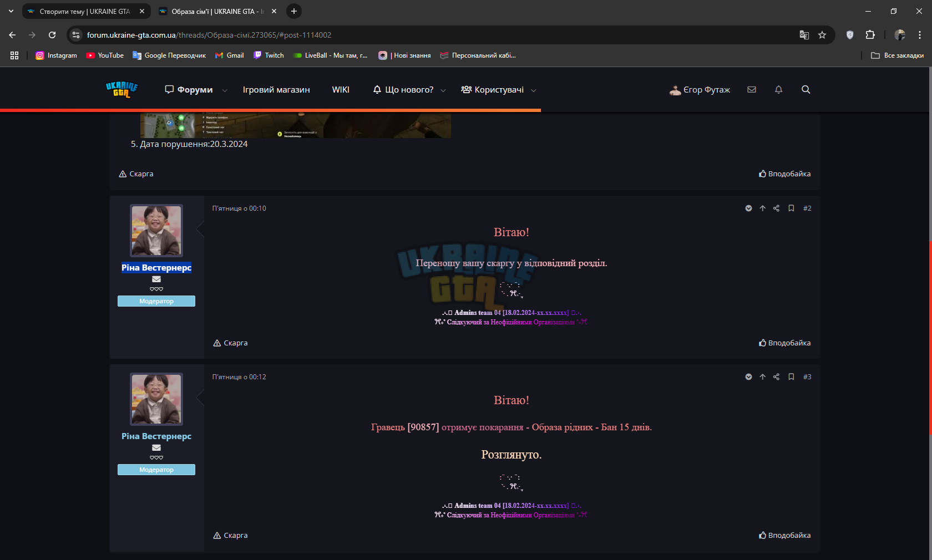This screenshot has height=560, width=932.
Task: Open browser extensions puzzle icon
Action: [870, 35]
